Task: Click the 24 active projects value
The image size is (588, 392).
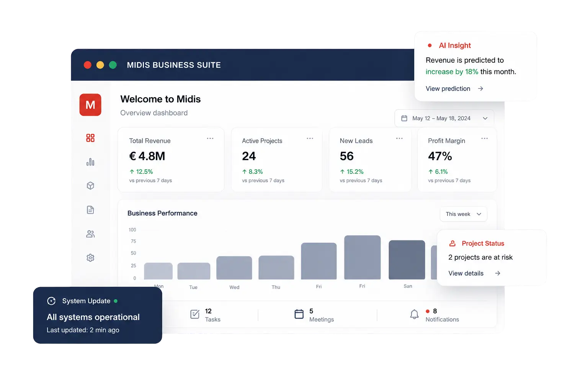Action: coord(249,156)
